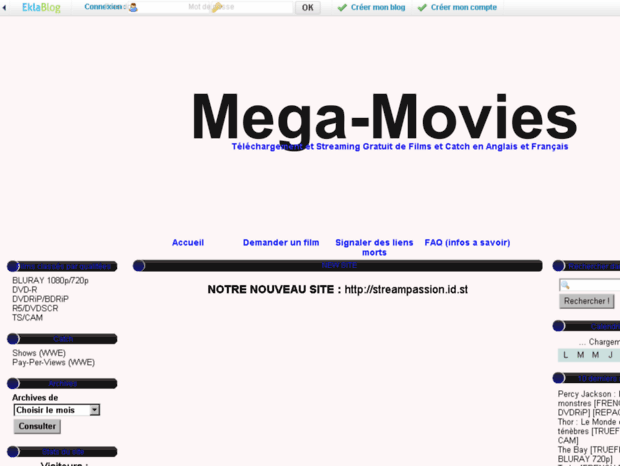Open the Thor : Le Monde recent article
The height and width of the screenshot is (466, 620).
[x=589, y=431]
